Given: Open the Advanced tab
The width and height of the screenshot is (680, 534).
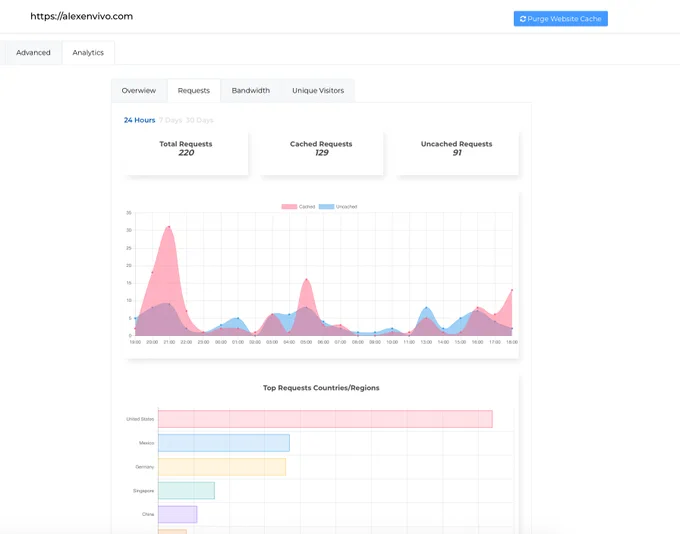Looking at the screenshot, I should tap(33, 52).
